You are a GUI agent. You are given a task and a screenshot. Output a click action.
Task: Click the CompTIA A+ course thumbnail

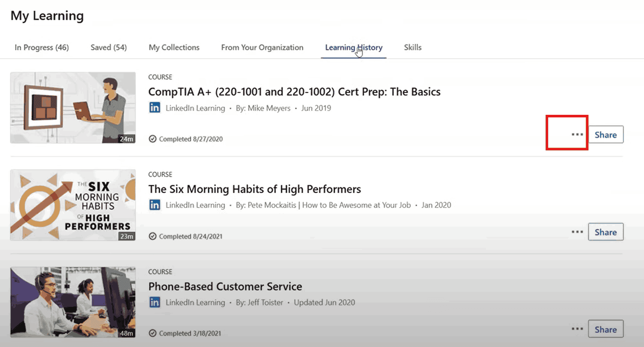(x=73, y=107)
